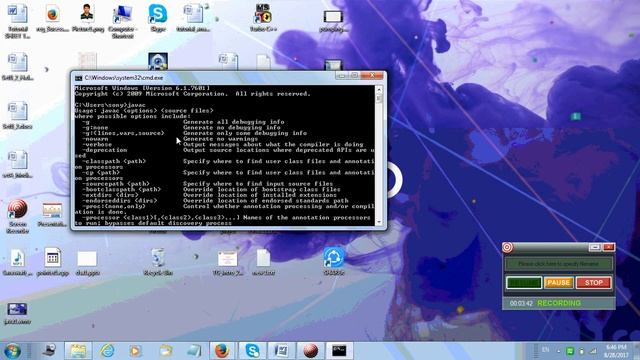Switch to Firefox in the taskbar
The image size is (640, 360).
(222, 351)
